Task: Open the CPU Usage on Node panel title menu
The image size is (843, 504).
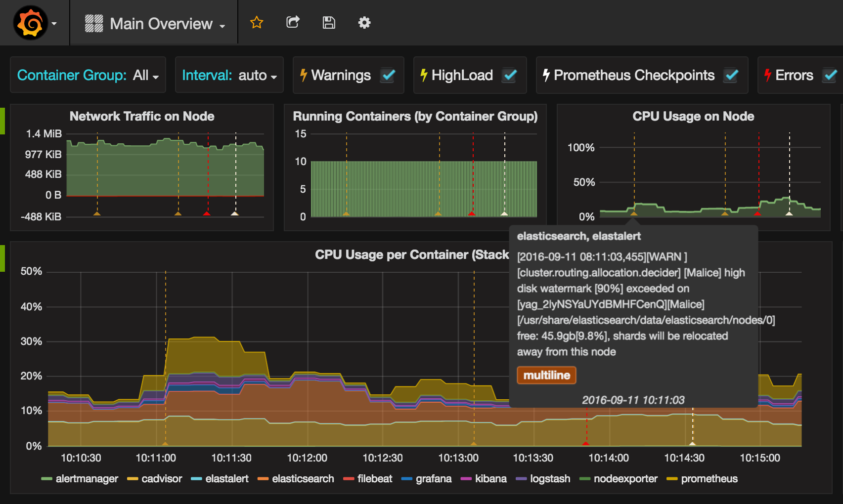Action: tap(693, 116)
